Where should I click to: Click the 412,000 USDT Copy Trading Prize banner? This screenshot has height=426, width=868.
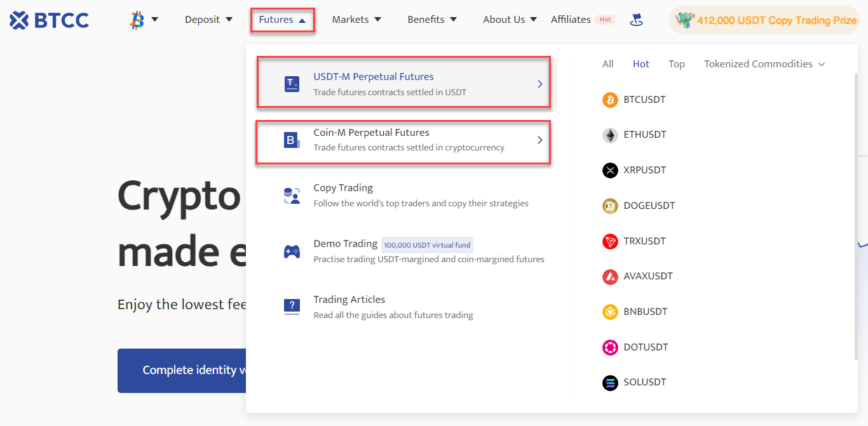764,20
